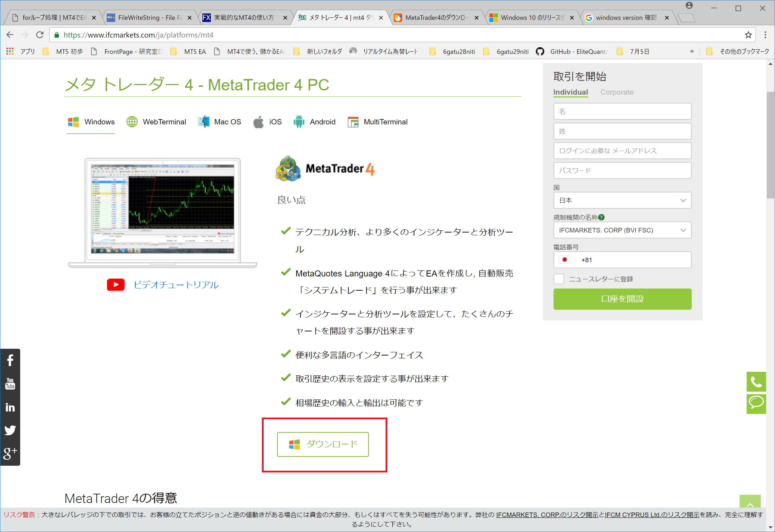This screenshot has width=775, height=532.
Task: Expand the country dropdown showing 日本
Action: tap(622, 200)
